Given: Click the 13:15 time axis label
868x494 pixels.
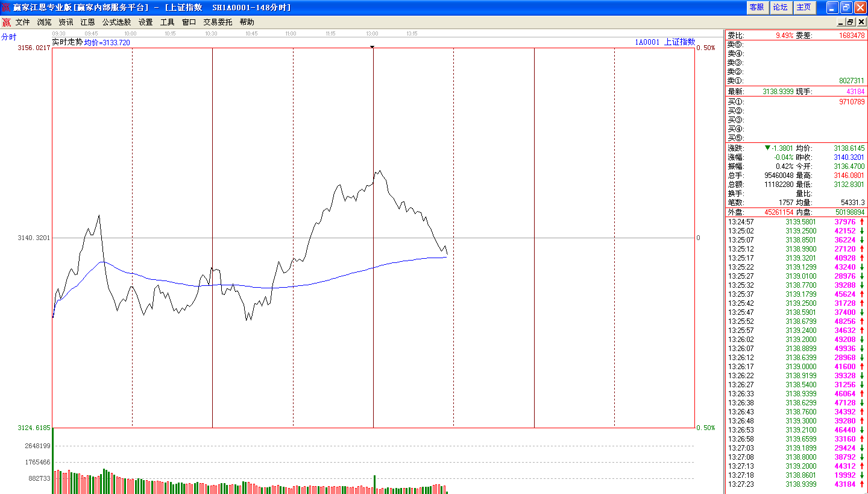Looking at the screenshot, I should 412,34.
